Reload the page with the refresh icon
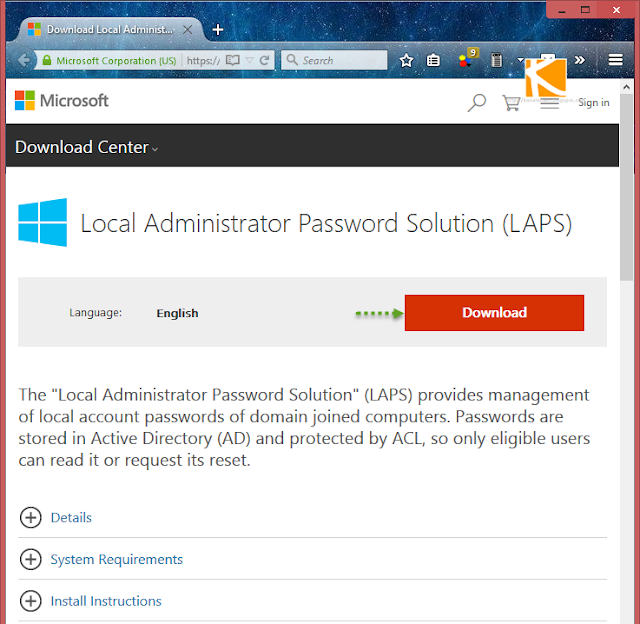 (x=264, y=60)
